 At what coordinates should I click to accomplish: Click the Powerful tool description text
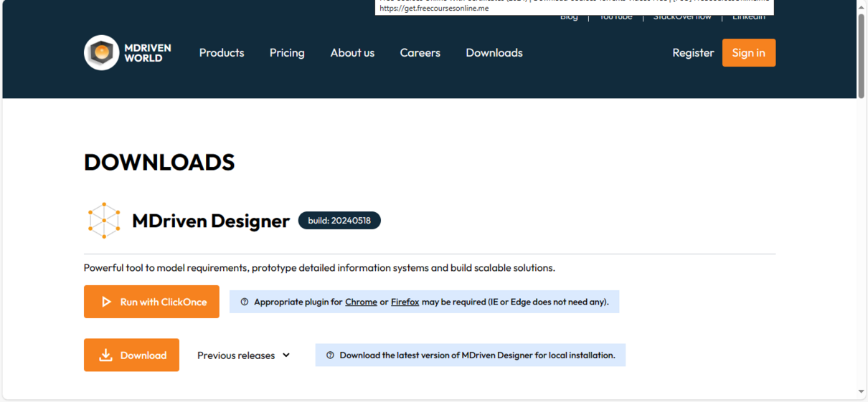pyautogui.click(x=319, y=268)
